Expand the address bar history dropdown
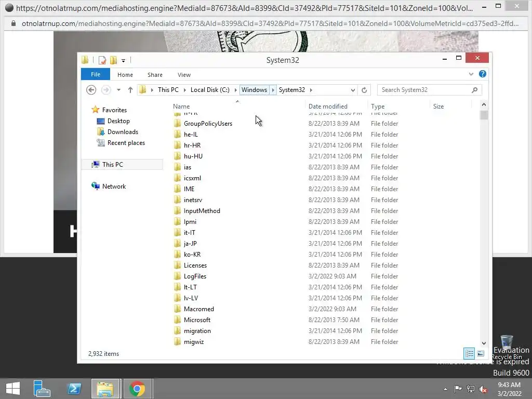Viewport: 532px width, 399px height. (x=353, y=90)
